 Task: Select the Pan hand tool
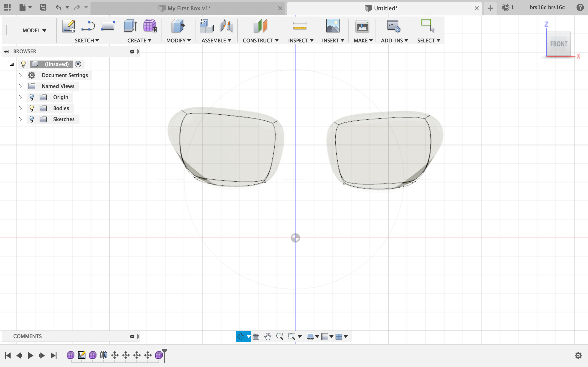coord(268,336)
